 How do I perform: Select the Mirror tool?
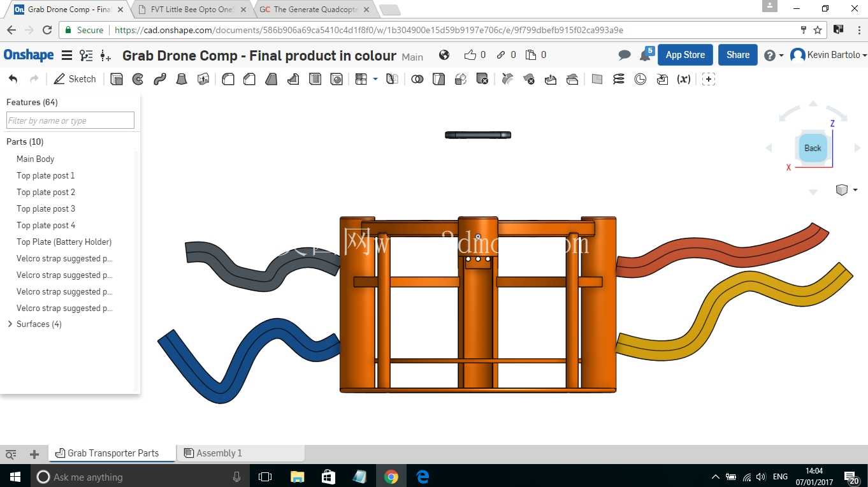point(393,79)
